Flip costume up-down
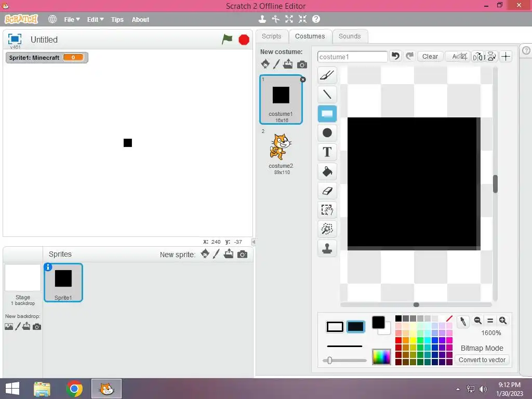The width and height of the screenshot is (532, 399). (x=491, y=57)
